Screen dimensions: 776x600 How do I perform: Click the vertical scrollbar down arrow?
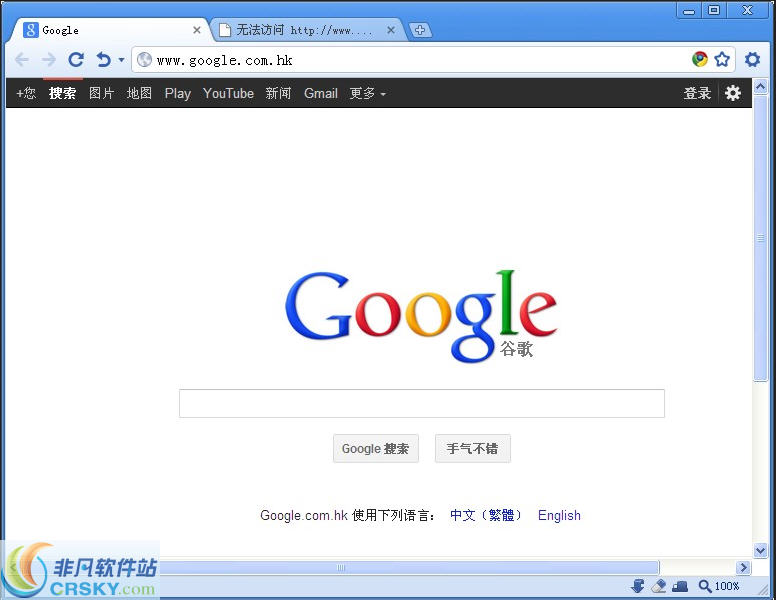pos(760,550)
